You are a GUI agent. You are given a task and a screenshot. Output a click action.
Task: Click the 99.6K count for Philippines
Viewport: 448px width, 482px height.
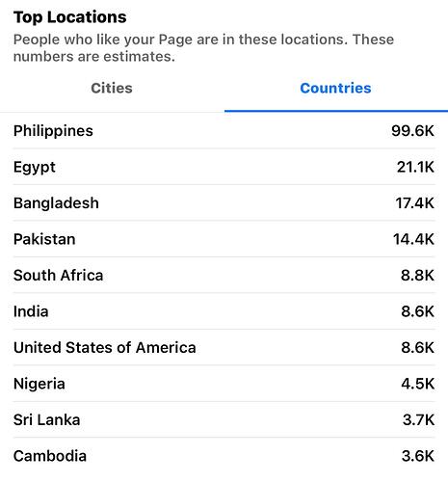coord(413,131)
